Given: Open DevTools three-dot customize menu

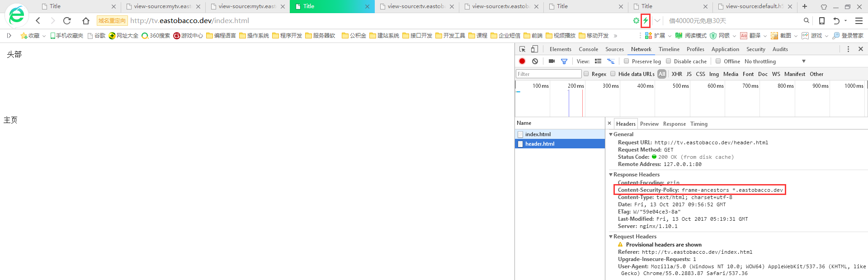Looking at the screenshot, I should [x=848, y=49].
